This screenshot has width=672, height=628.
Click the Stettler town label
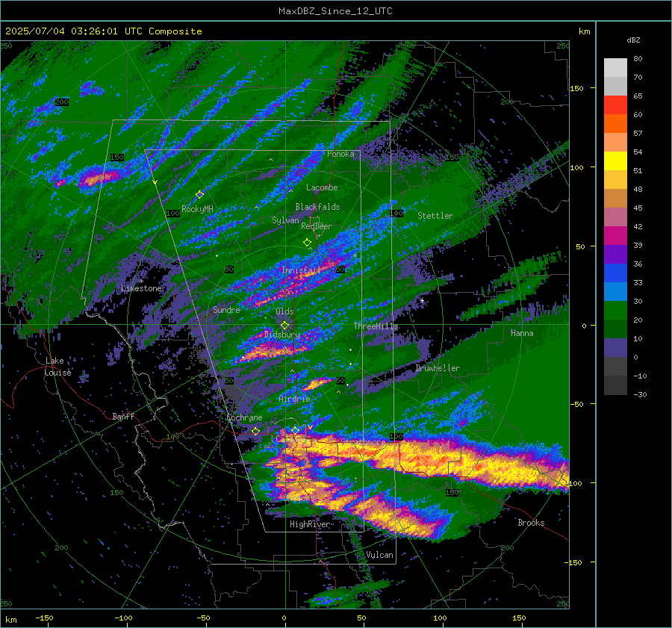point(435,216)
